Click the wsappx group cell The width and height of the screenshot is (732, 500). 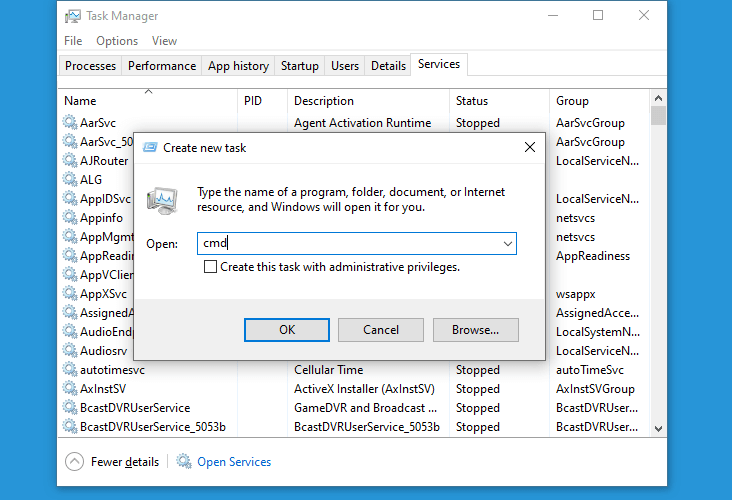coord(576,295)
